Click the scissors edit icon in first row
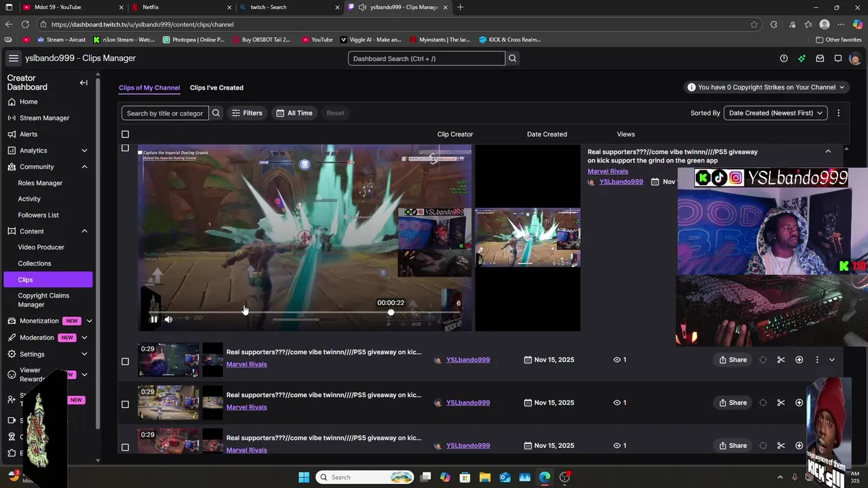The image size is (868, 488). (781, 360)
